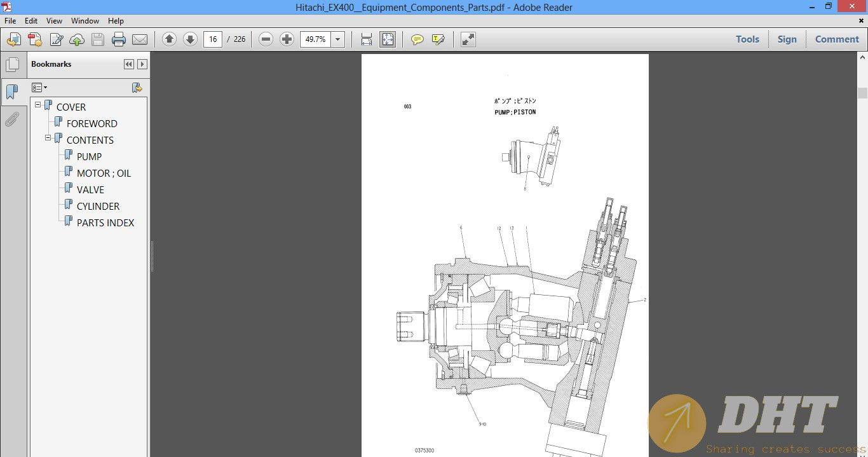Click the Convert file to PDF icon
This screenshot has height=457, width=868.
click(34, 39)
